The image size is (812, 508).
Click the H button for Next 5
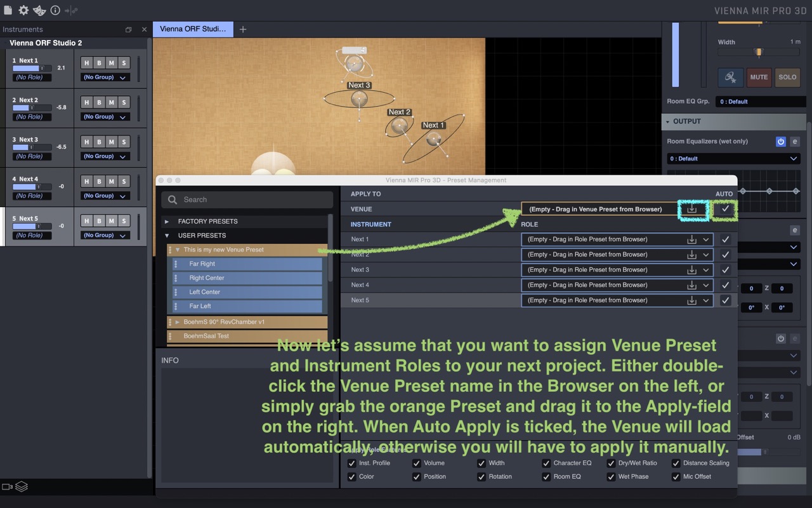87,220
